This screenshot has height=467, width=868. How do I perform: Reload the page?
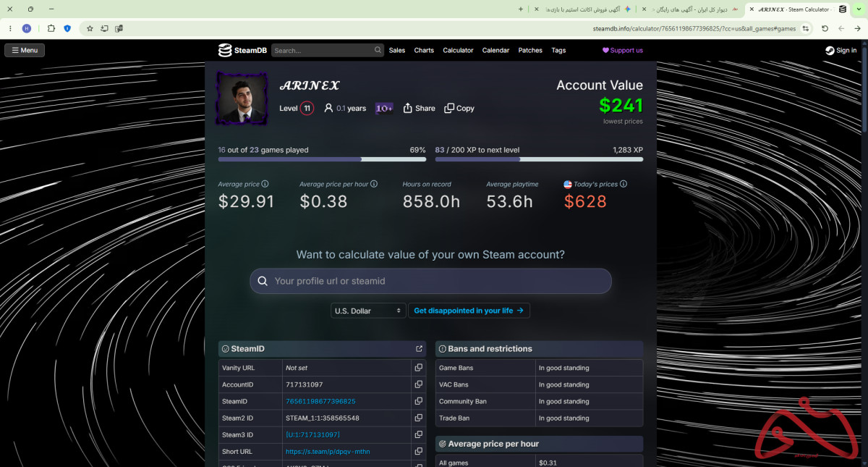(x=825, y=28)
